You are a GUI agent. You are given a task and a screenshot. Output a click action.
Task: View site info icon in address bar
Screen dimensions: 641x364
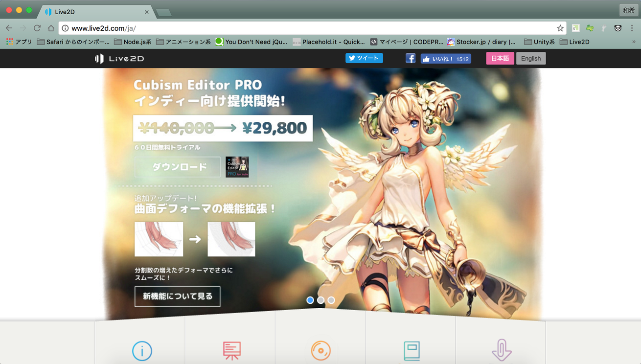pos(65,28)
